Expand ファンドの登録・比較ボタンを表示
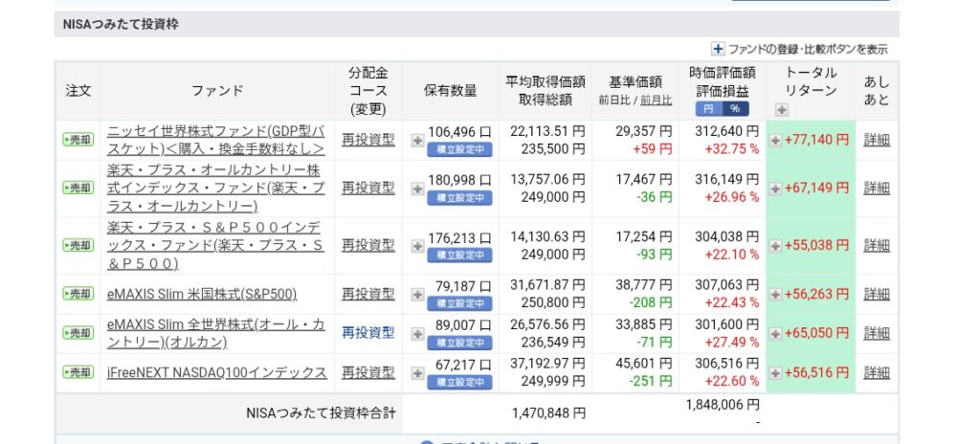Image resolution: width=980 pixels, height=444 pixels. [718, 49]
